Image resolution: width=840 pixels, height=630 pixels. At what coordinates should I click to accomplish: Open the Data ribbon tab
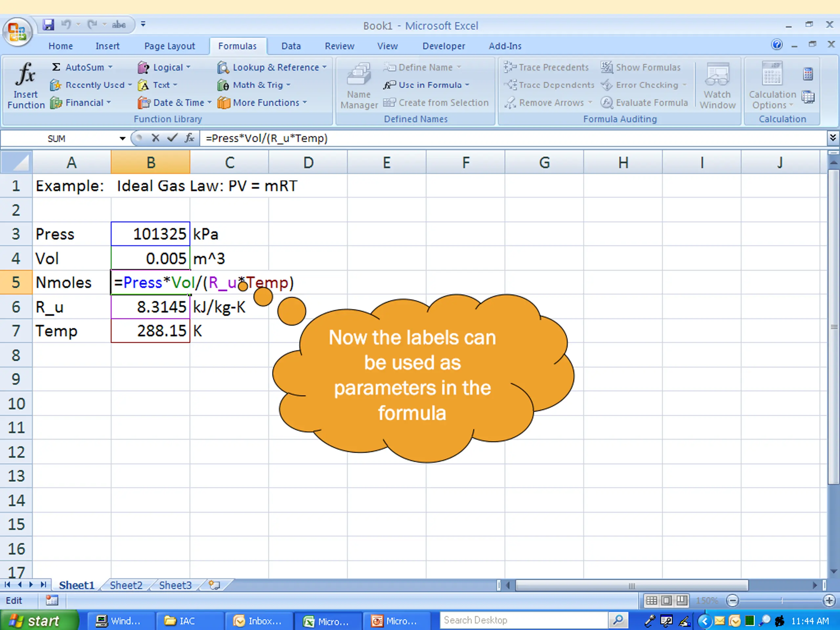coord(291,46)
